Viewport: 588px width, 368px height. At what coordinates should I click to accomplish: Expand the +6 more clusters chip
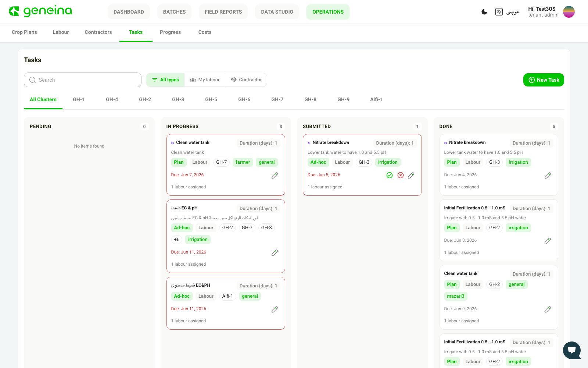click(177, 240)
